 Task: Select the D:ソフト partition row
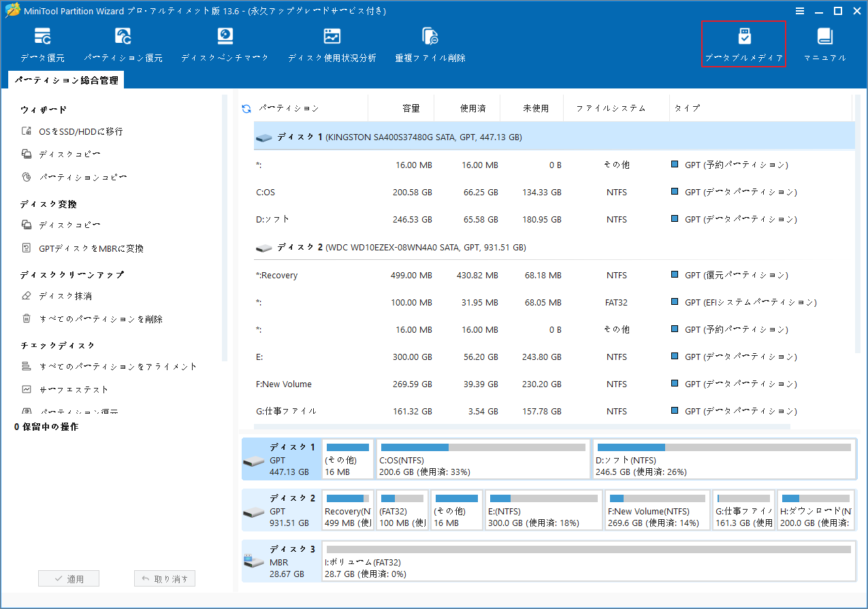click(x=554, y=220)
